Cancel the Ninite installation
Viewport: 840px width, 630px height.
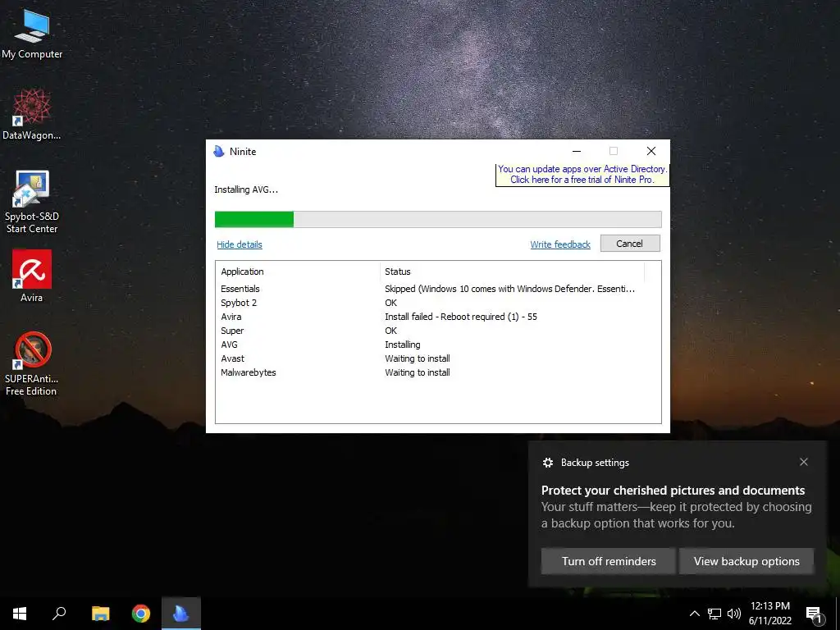click(630, 243)
